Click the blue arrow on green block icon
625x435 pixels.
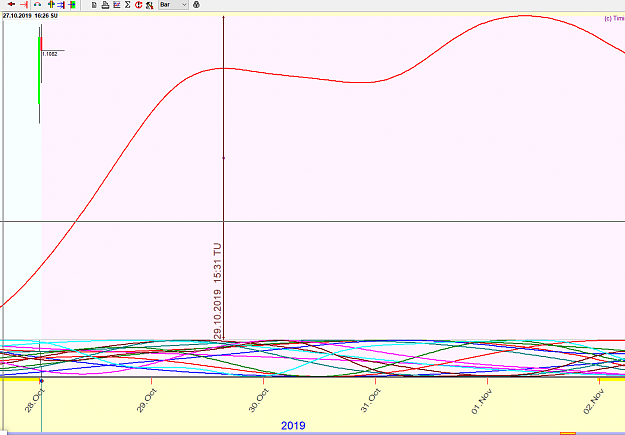pos(72,5)
